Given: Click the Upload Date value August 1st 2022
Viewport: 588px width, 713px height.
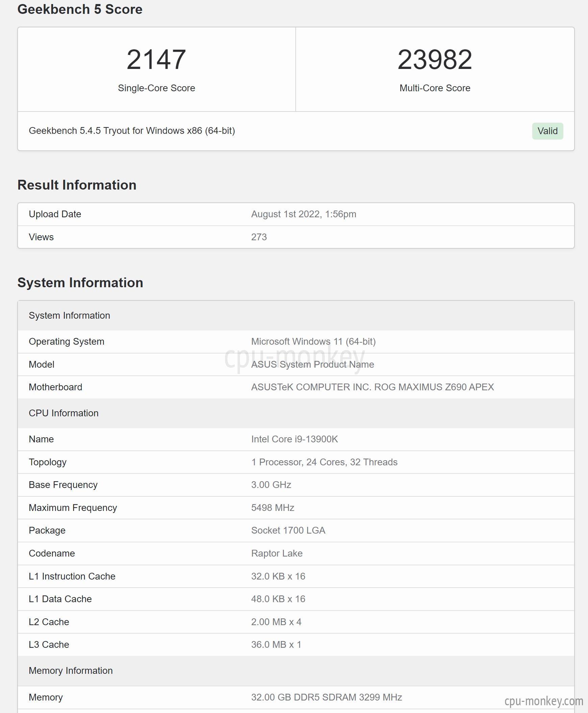Looking at the screenshot, I should click(x=303, y=214).
